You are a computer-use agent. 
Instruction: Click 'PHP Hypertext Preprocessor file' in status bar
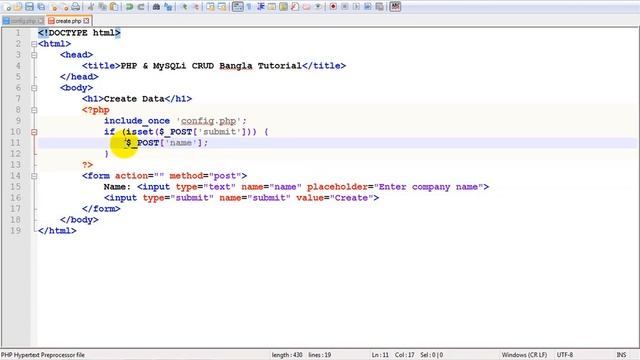pyautogui.click(x=43, y=355)
